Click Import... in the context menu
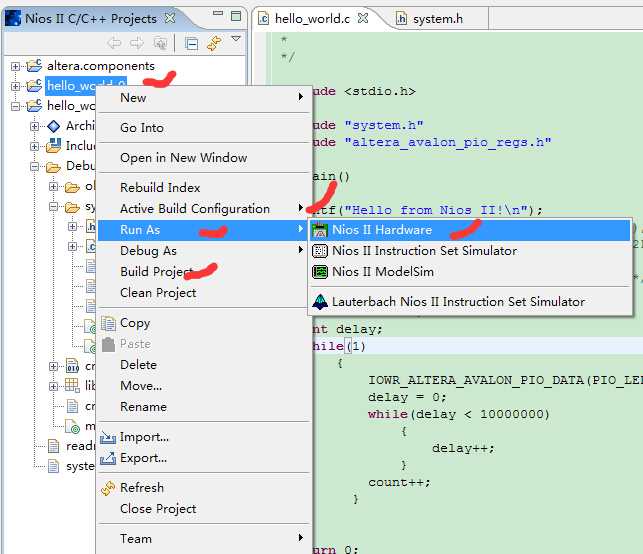 tap(203, 437)
